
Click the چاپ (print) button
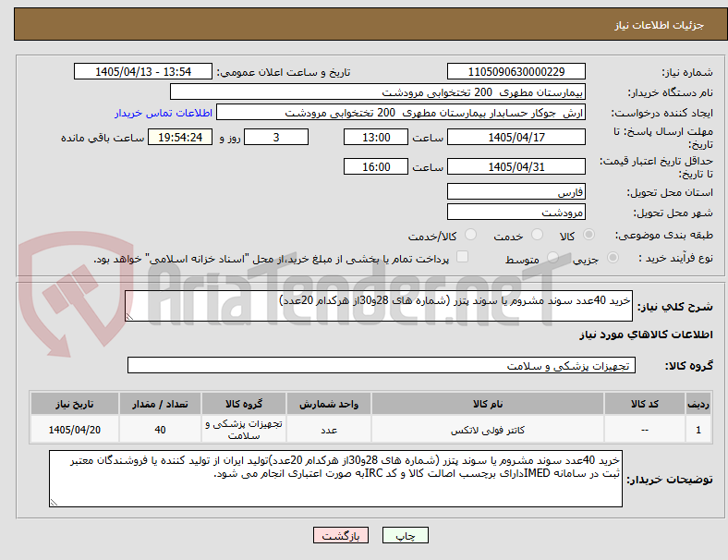[x=405, y=535]
